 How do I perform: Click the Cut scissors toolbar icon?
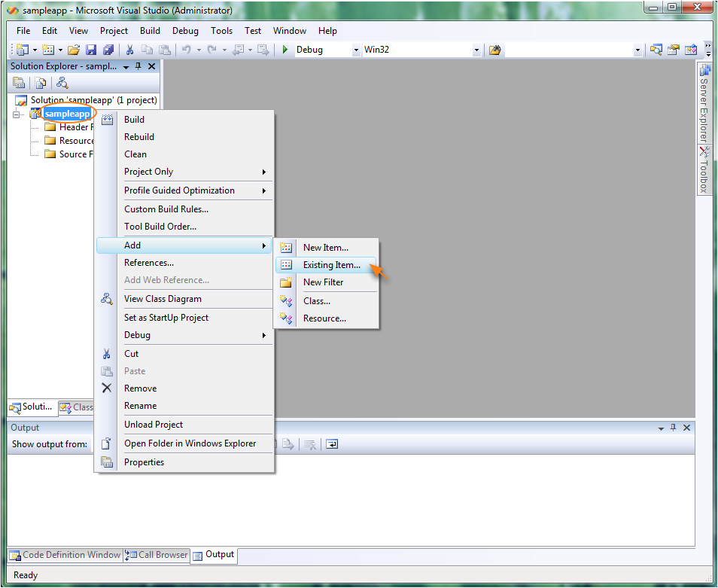(129, 50)
